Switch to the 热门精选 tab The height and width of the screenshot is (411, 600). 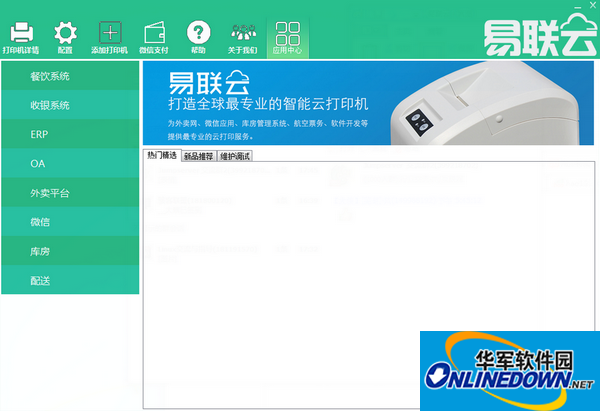pyautogui.click(x=162, y=155)
